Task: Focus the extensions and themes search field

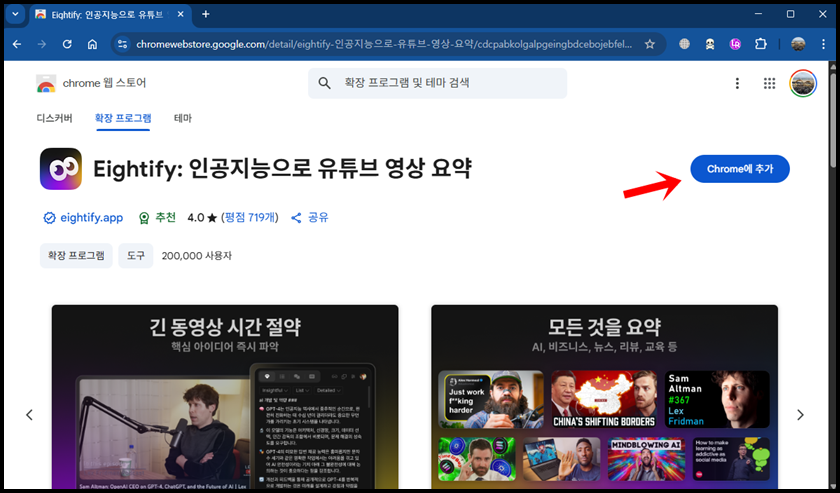Action: tap(437, 83)
